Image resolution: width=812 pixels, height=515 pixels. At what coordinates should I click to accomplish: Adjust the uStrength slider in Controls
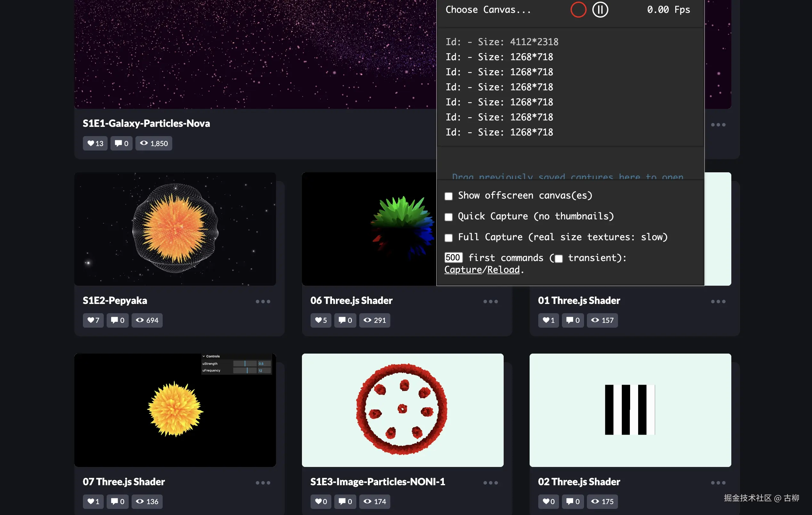point(245,364)
